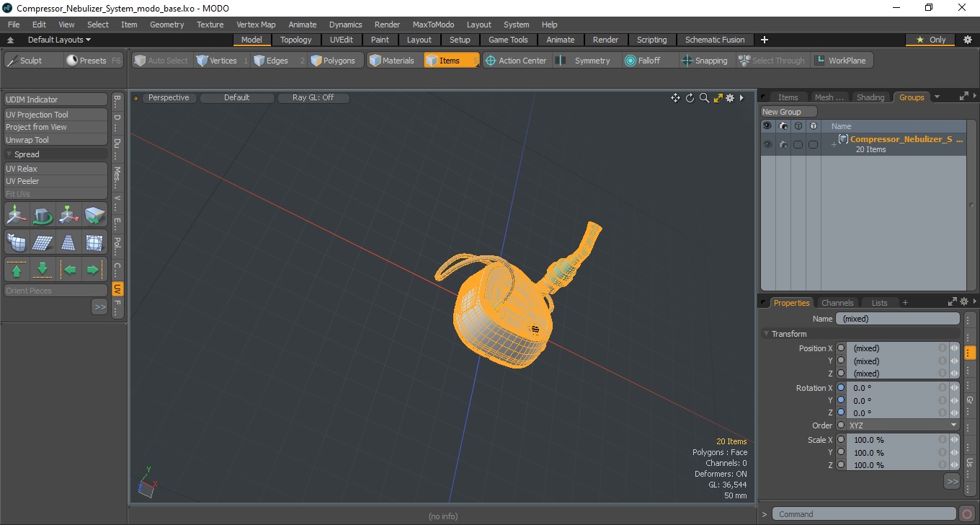Click the planar grid UV icon
The height and width of the screenshot is (525, 980).
[43, 242]
